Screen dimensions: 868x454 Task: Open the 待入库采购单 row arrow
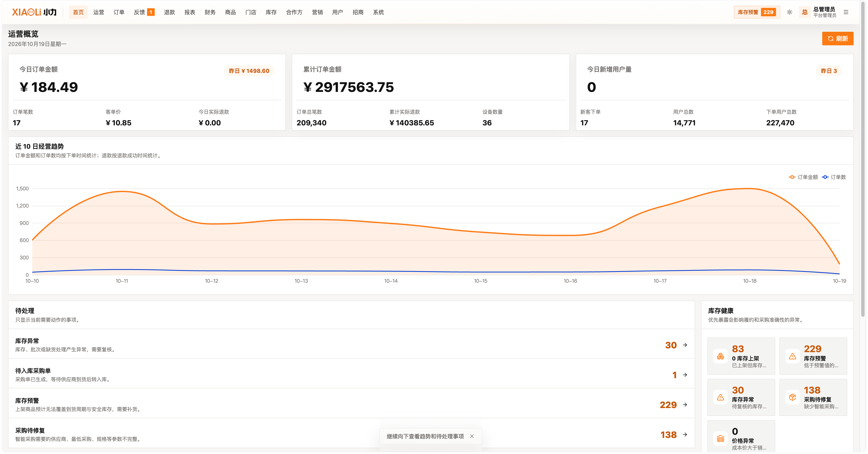[685, 375]
